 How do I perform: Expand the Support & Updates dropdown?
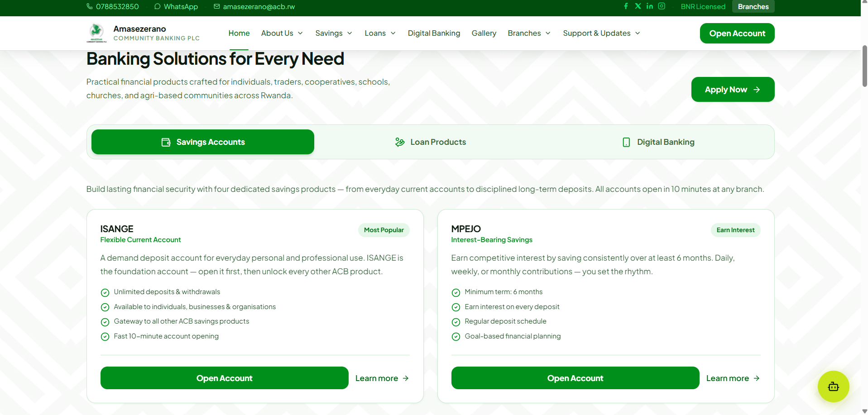tap(602, 33)
